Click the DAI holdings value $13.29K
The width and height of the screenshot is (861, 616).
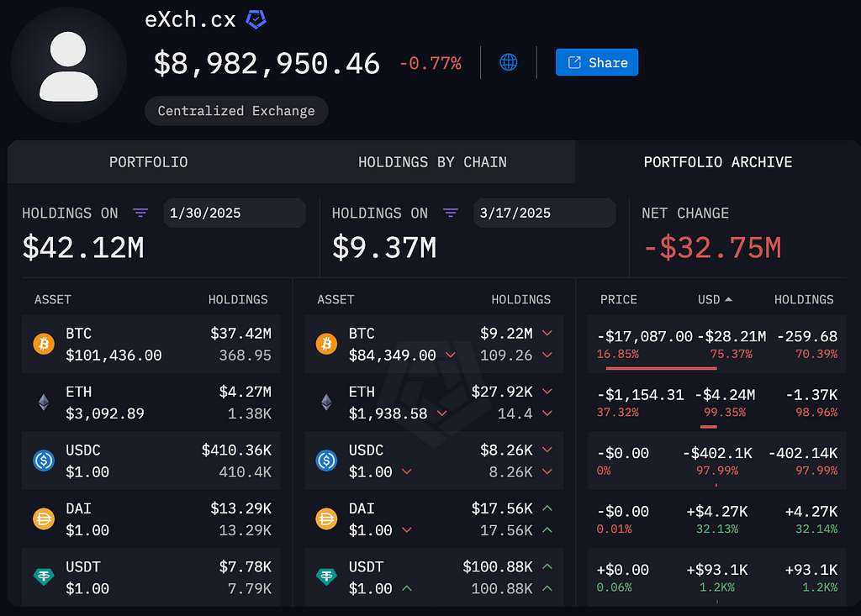tap(240, 508)
